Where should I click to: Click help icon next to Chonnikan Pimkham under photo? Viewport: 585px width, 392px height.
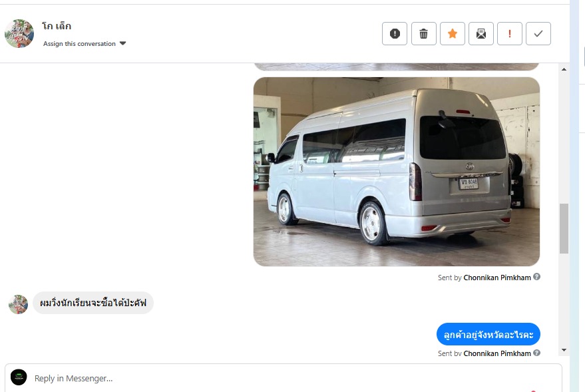(x=536, y=277)
